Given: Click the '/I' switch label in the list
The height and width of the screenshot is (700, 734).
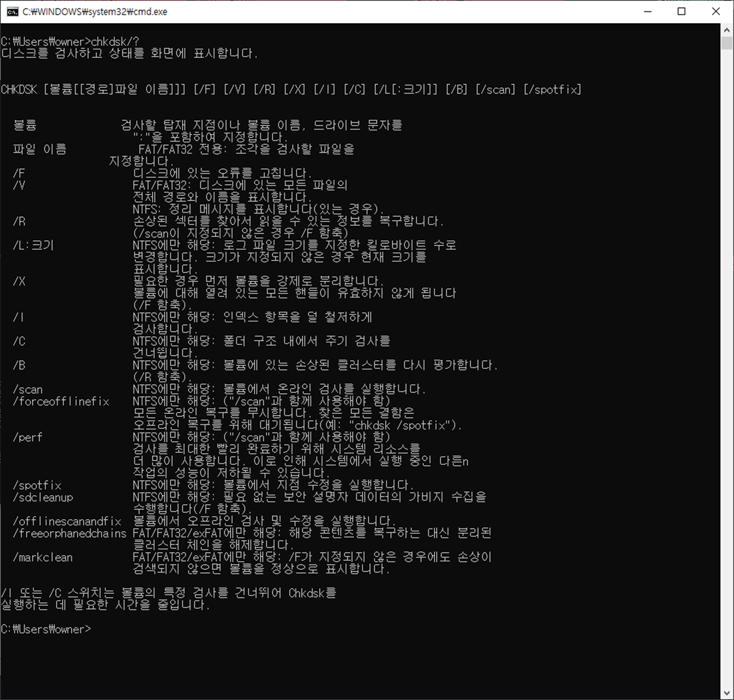Looking at the screenshot, I should click(x=19, y=317).
